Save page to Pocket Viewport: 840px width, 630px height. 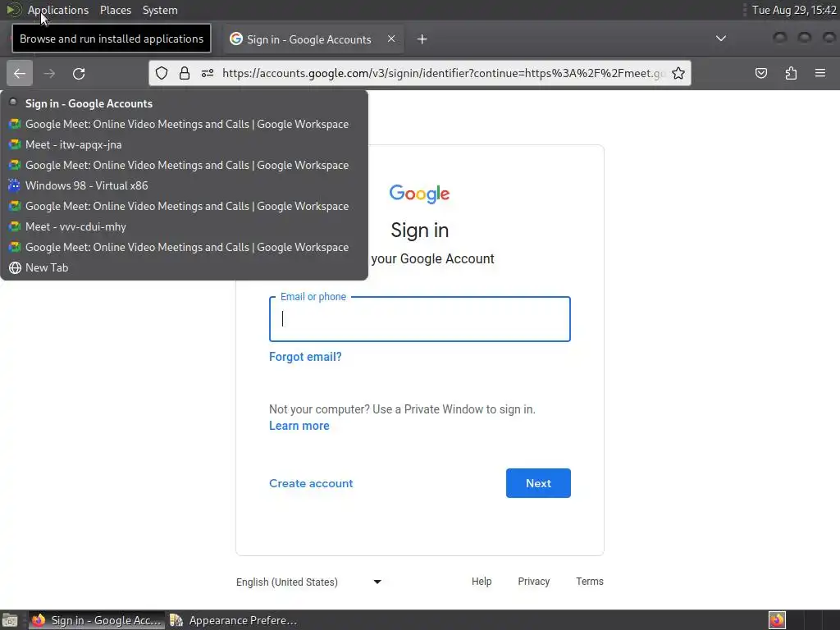[x=761, y=73]
